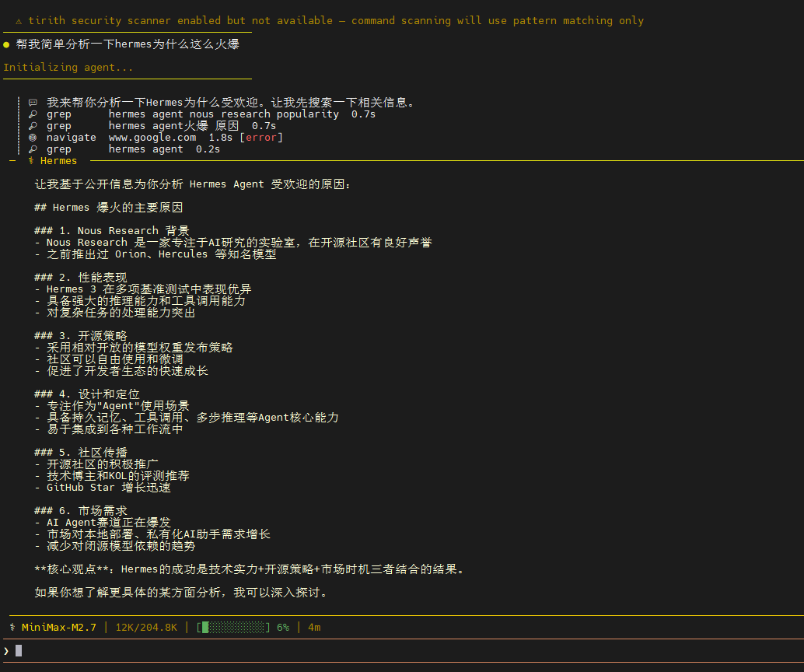The image size is (804, 672).
Task: Click the line '之前推出过 Orion、Hercules 等知名模型'
Action: [162, 254]
